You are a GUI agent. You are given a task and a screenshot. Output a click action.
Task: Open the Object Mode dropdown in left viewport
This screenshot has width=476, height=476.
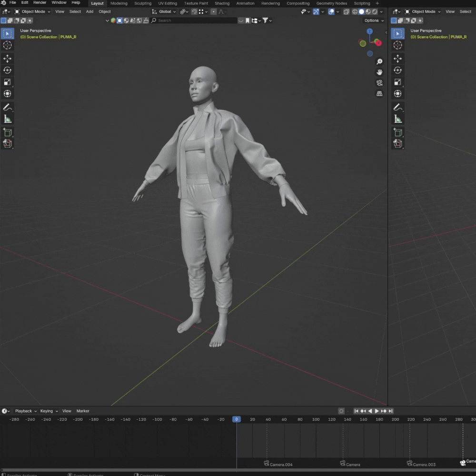pyautogui.click(x=32, y=11)
